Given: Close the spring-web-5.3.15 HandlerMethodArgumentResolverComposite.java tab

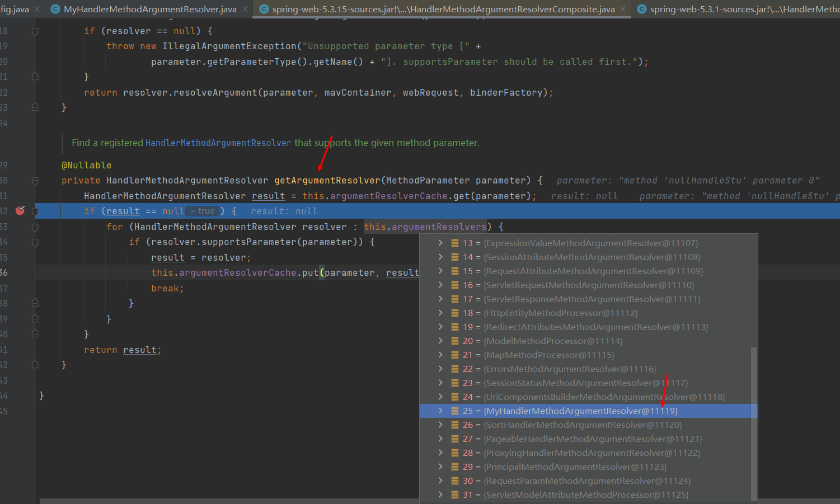Looking at the screenshot, I should [x=623, y=9].
